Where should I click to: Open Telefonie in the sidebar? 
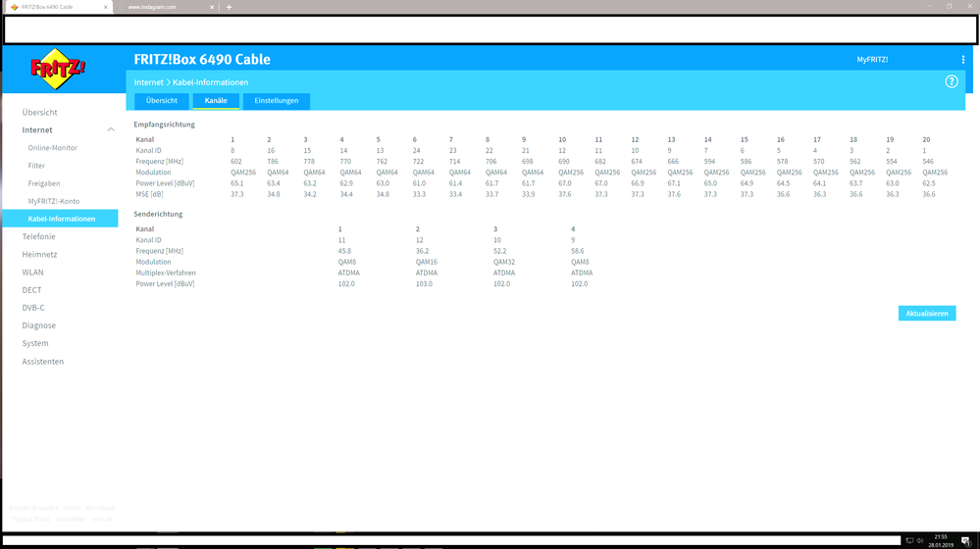pos(39,236)
